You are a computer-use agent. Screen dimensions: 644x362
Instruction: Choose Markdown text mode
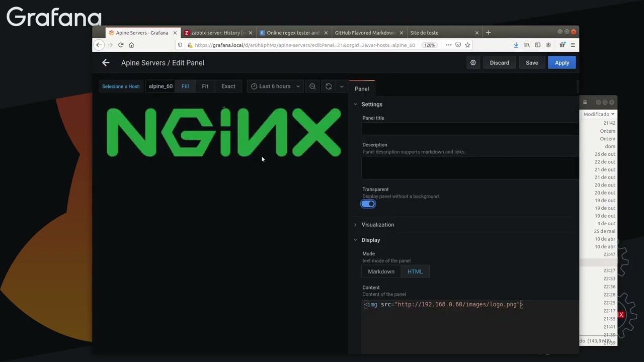[x=381, y=271]
